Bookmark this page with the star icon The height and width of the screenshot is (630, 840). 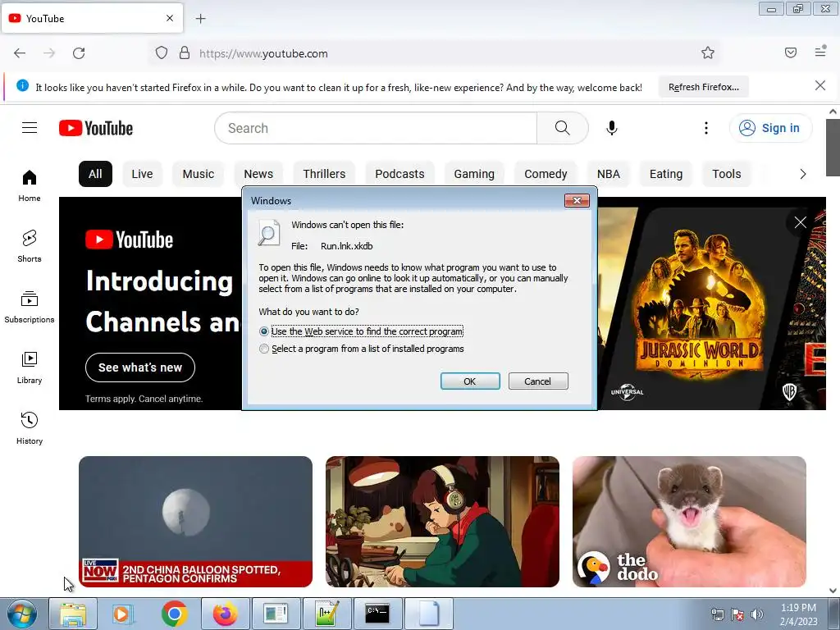[708, 52]
